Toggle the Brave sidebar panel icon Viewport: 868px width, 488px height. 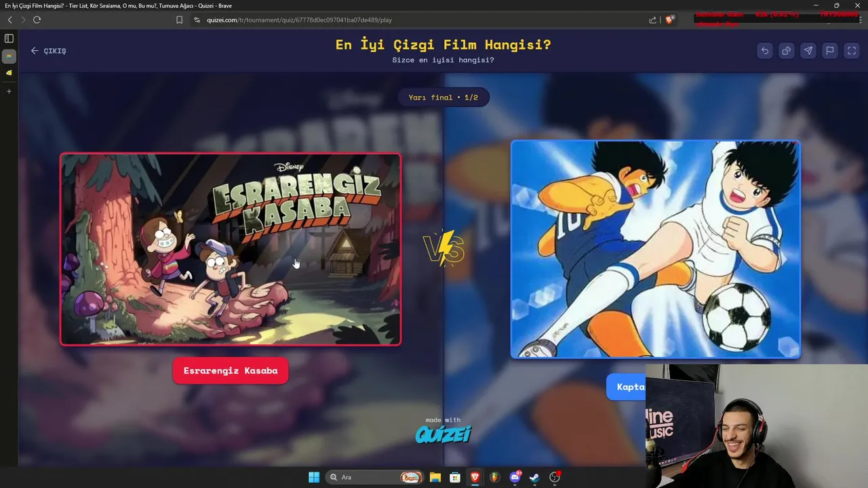(9, 39)
